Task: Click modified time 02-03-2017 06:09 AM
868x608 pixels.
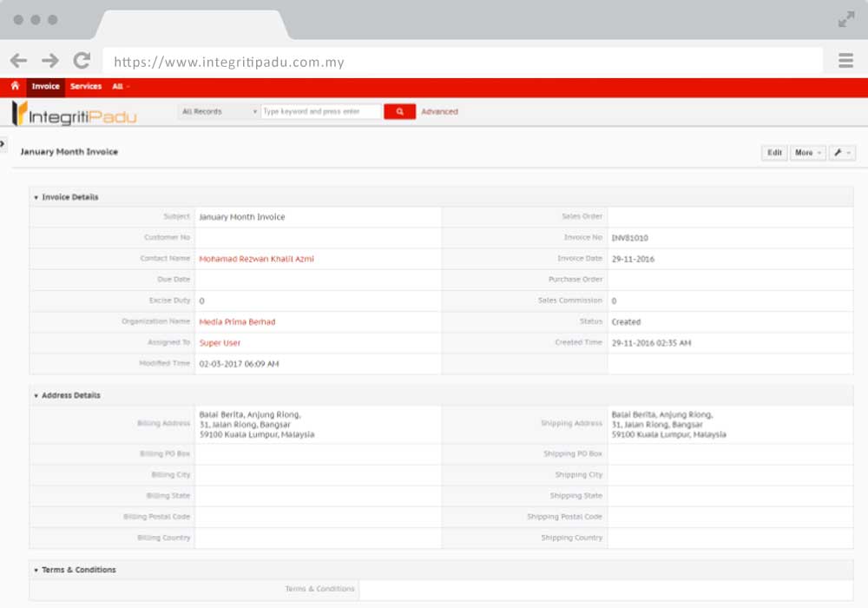Action: pyautogui.click(x=240, y=364)
